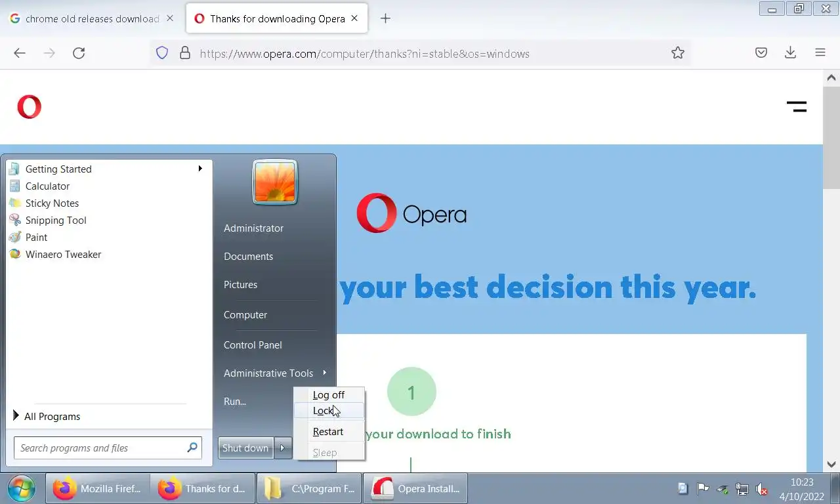This screenshot has height=504, width=840.
Task: Click the page scrollbar up arrow
Action: pyautogui.click(x=831, y=77)
